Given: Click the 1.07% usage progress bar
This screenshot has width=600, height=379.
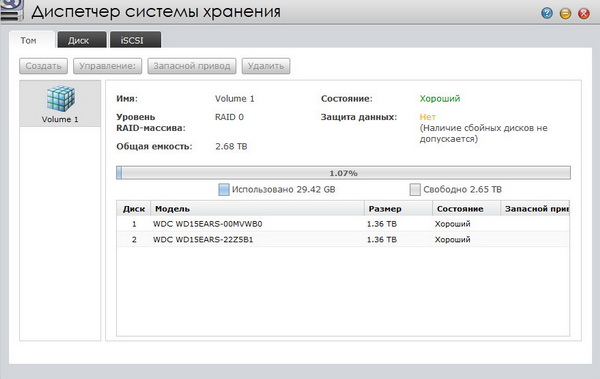Looking at the screenshot, I should pyautogui.click(x=343, y=173).
